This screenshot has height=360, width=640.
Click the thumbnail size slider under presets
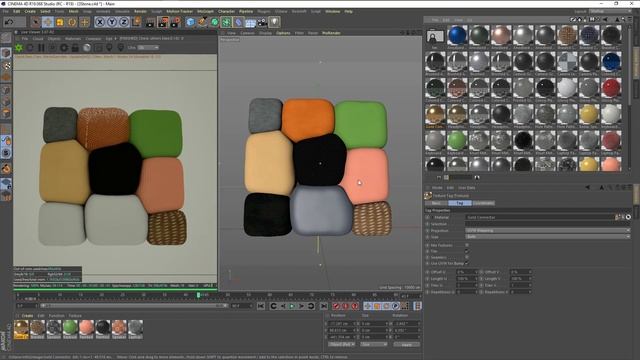point(461,178)
